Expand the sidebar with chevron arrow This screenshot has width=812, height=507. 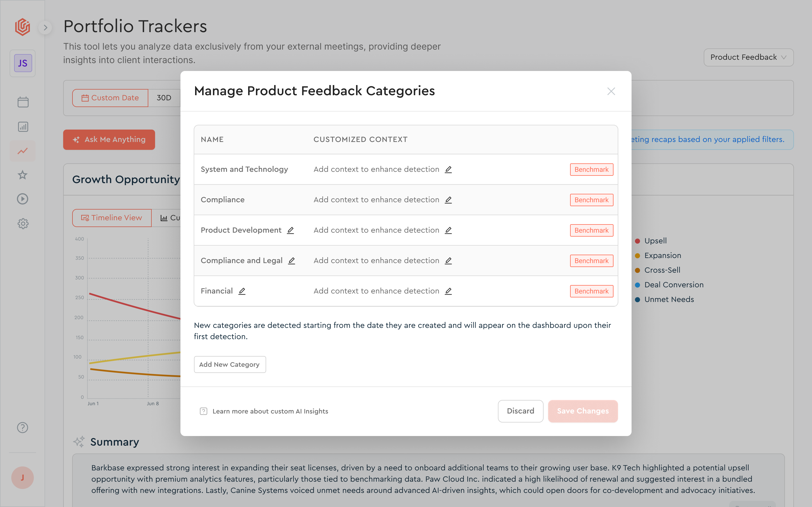[45, 28]
